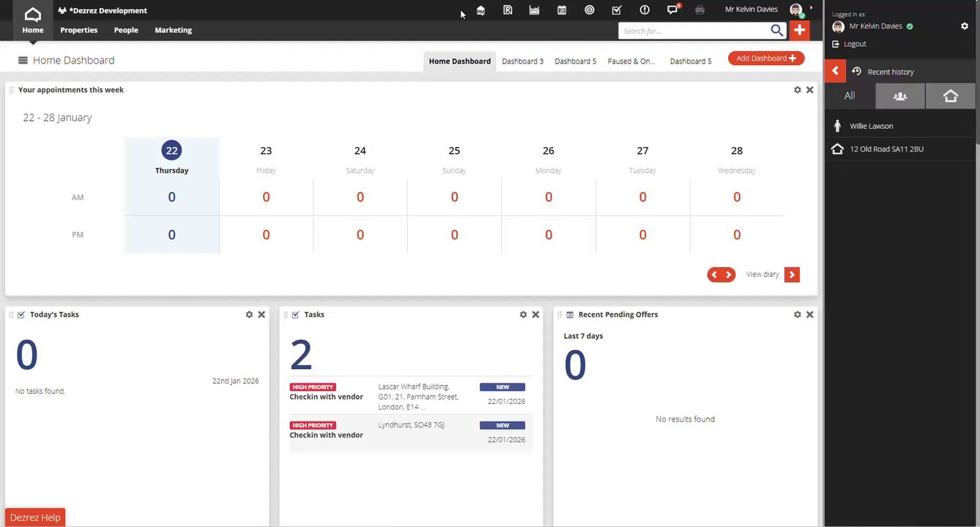Click the house icon beside 12 Old Road
The height and width of the screenshot is (527, 980).
[x=838, y=149]
